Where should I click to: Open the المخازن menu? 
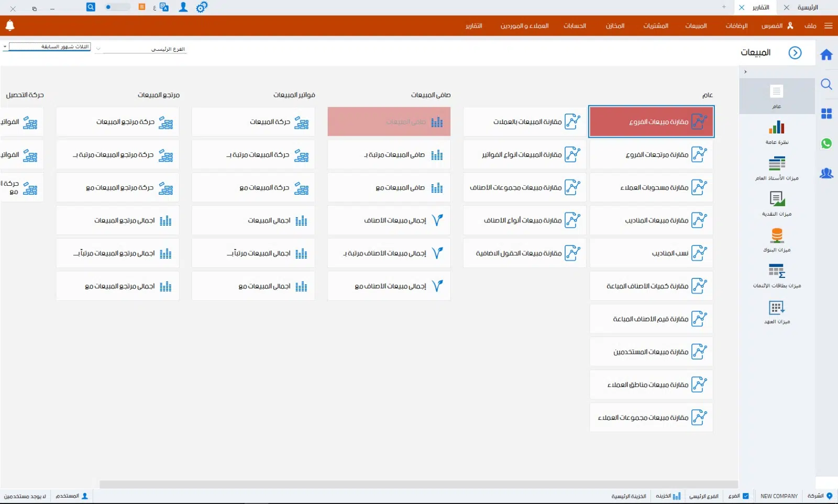tap(615, 26)
